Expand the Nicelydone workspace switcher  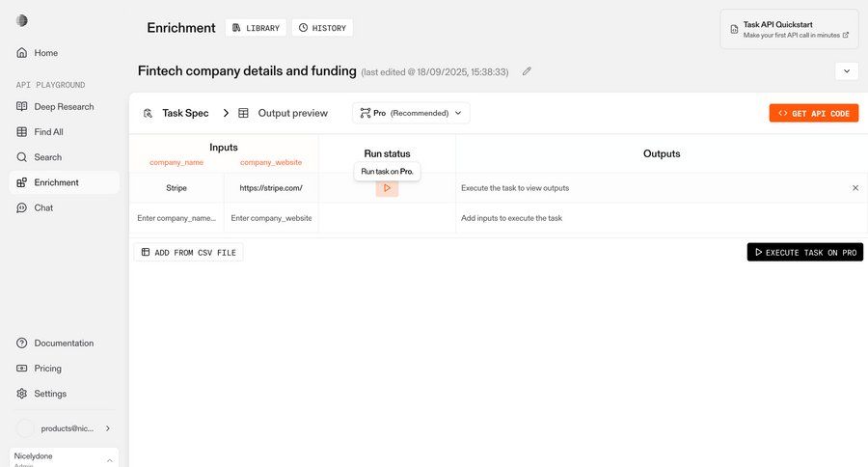64,458
